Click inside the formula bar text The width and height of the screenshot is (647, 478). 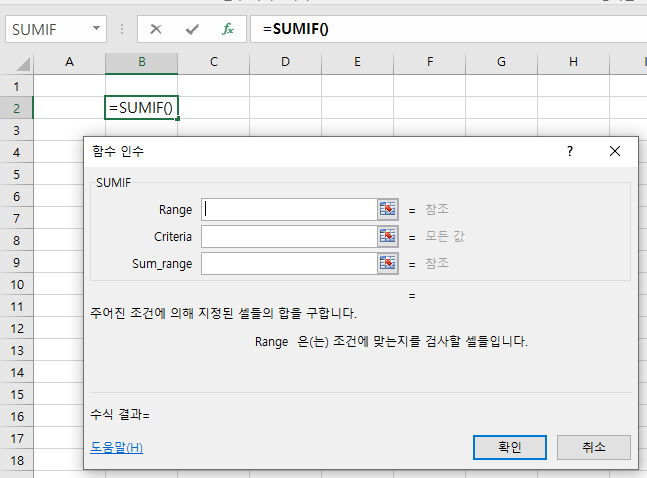(x=450, y=29)
